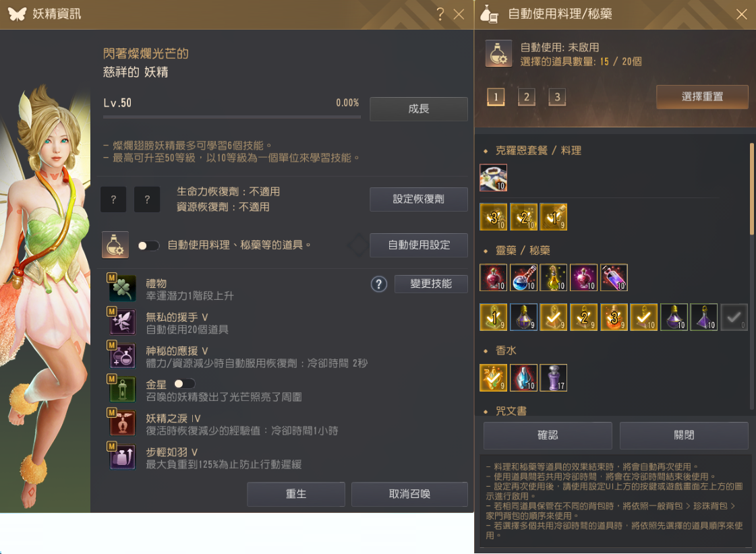Click the 克羅恩套餐 meal item icon

point(493,178)
